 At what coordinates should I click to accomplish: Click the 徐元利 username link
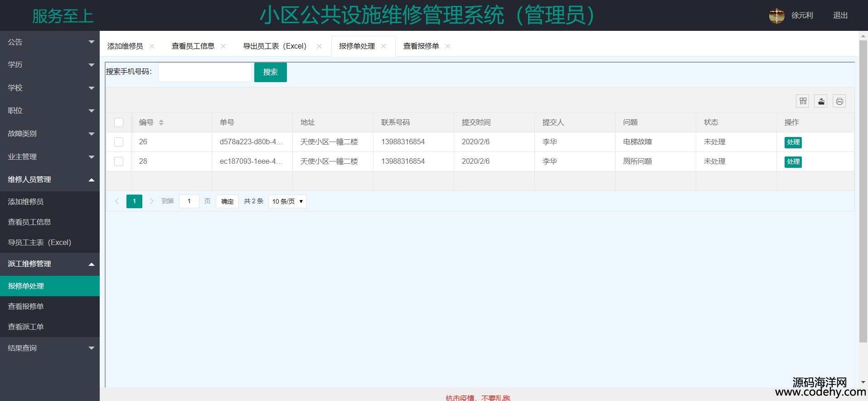click(x=802, y=15)
